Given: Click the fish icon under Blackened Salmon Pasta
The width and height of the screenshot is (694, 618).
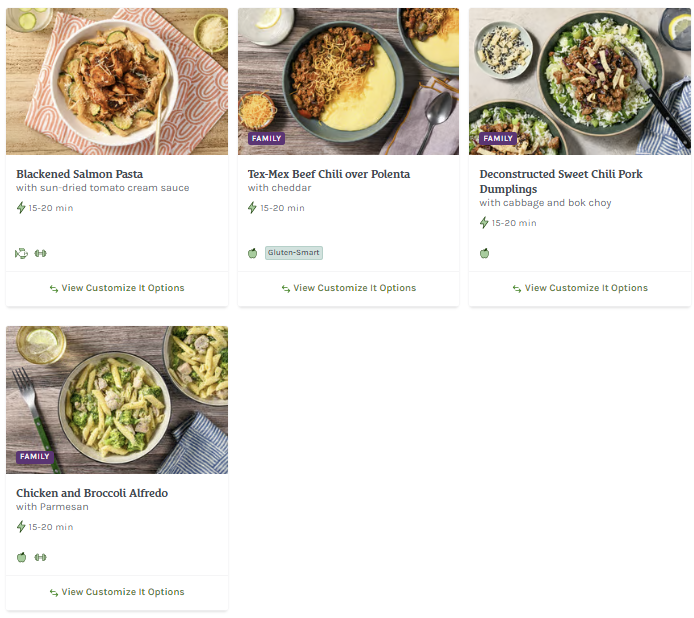Looking at the screenshot, I should click(x=21, y=253).
